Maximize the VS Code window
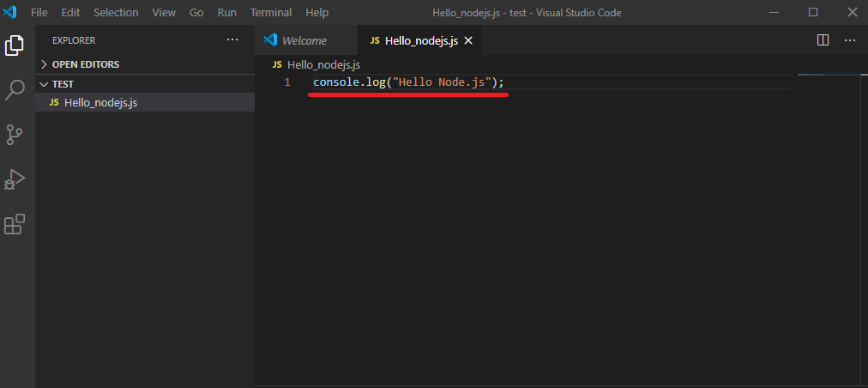Viewport: 868px width, 388px height. click(x=813, y=12)
